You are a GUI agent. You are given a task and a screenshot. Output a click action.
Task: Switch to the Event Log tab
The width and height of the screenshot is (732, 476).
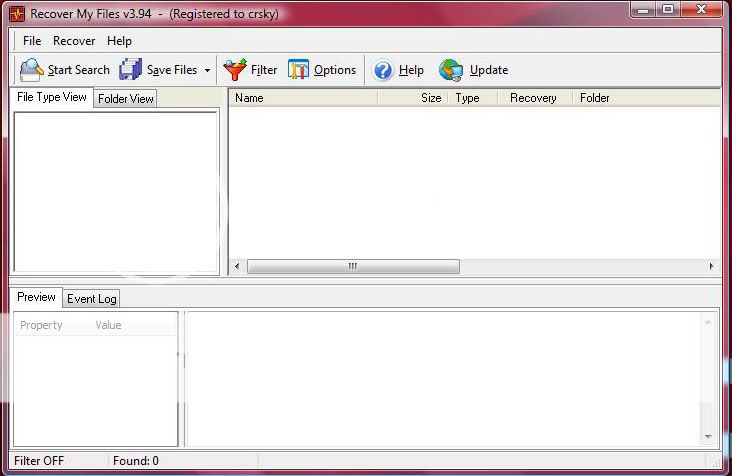pyautogui.click(x=92, y=299)
